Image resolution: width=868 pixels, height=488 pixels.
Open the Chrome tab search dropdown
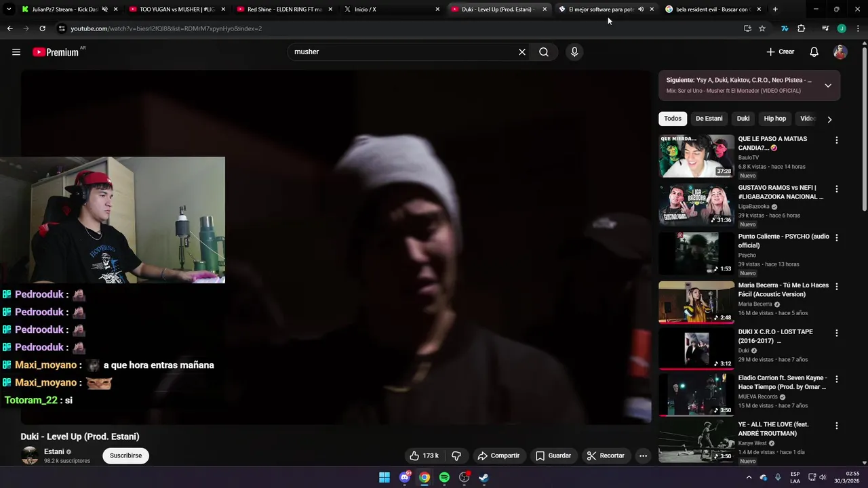tap(9, 9)
